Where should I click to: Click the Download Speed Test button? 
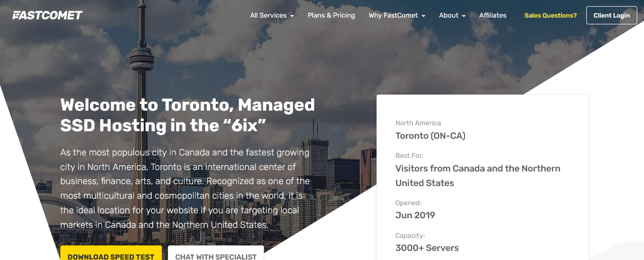pos(111,254)
